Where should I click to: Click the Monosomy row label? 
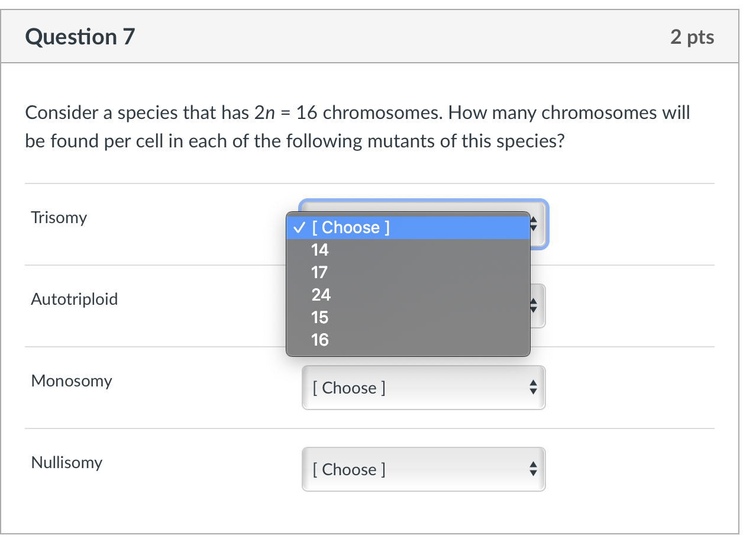[71, 381]
